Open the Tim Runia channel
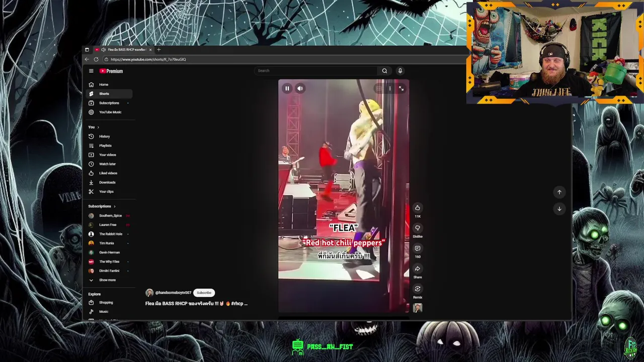The height and width of the screenshot is (362, 644). click(109, 243)
